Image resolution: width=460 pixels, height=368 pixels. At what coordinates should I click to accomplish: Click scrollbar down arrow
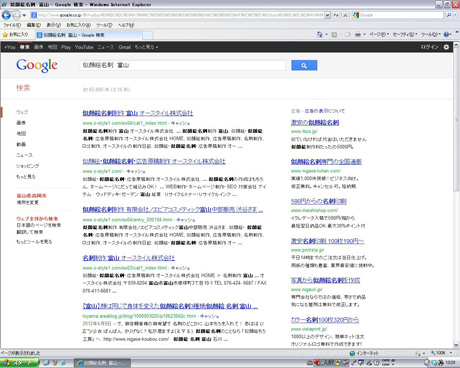click(x=456, y=345)
